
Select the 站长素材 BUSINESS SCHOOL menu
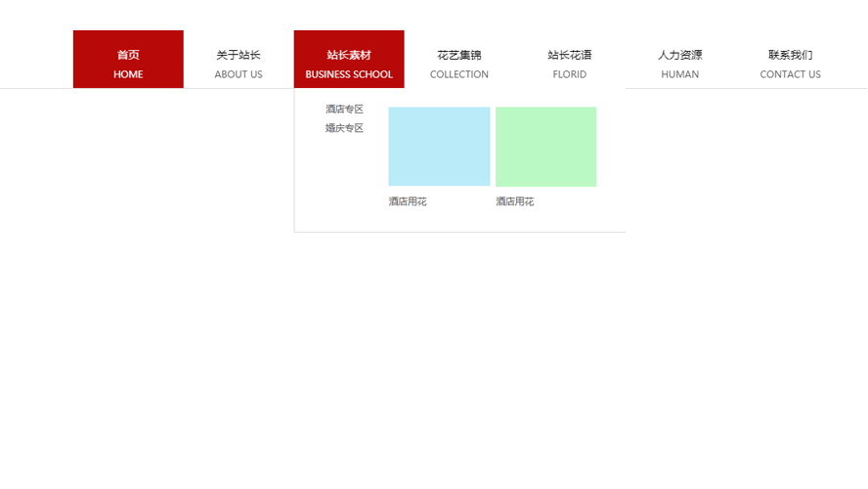coord(349,60)
